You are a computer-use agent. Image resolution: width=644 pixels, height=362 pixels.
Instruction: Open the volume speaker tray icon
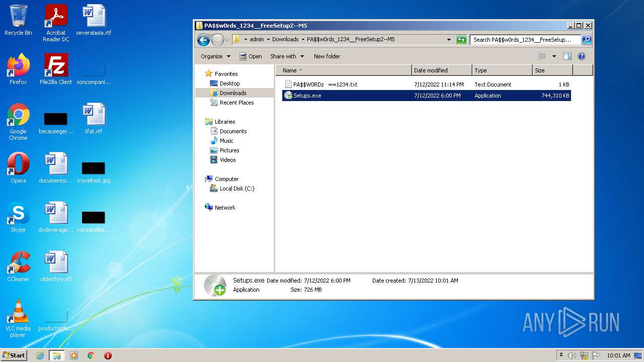pyautogui.click(x=572, y=355)
